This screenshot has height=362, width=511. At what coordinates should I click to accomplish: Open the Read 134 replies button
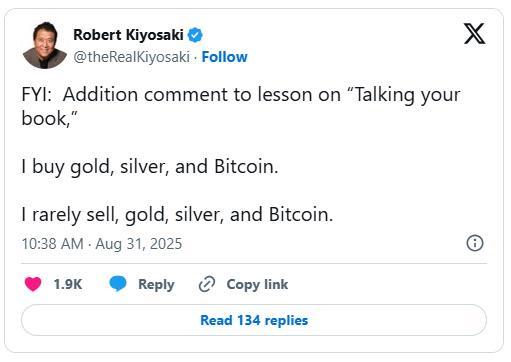click(x=254, y=320)
